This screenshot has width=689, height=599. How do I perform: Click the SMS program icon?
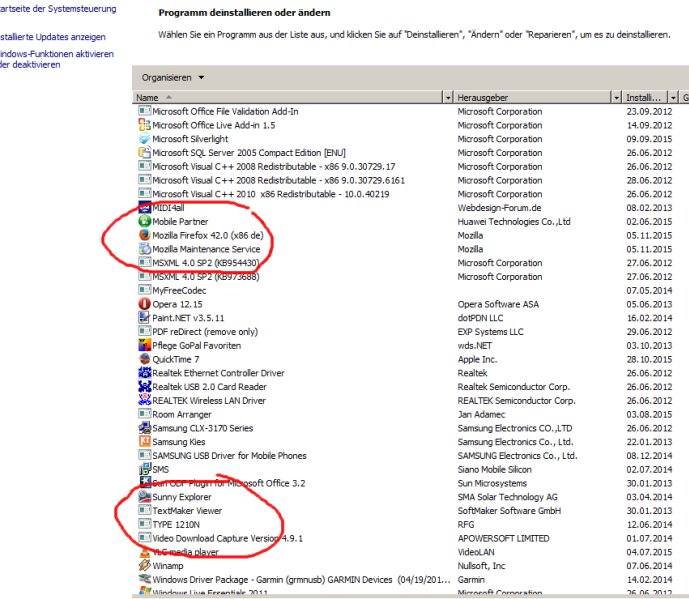pos(145,469)
